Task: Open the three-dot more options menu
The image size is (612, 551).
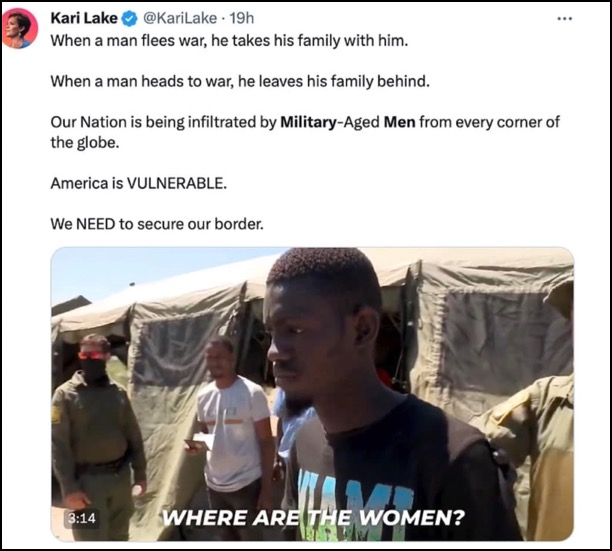Action: 565,18
